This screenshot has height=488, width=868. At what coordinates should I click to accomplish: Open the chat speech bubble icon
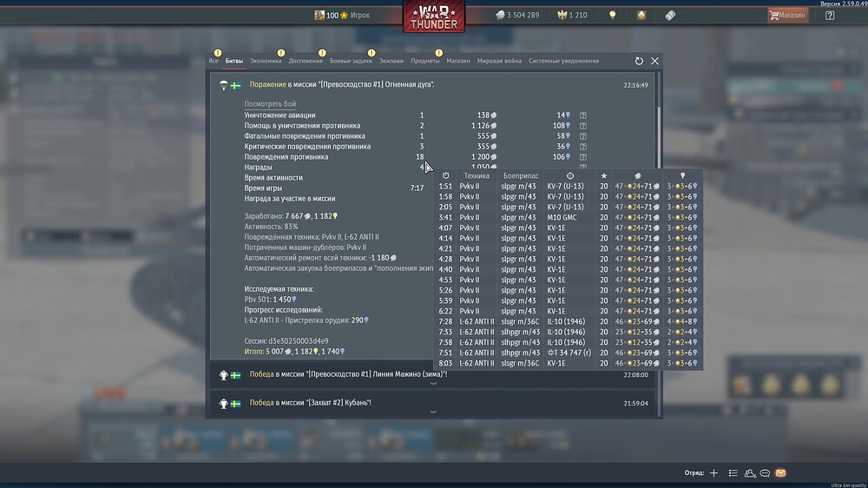click(x=765, y=473)
